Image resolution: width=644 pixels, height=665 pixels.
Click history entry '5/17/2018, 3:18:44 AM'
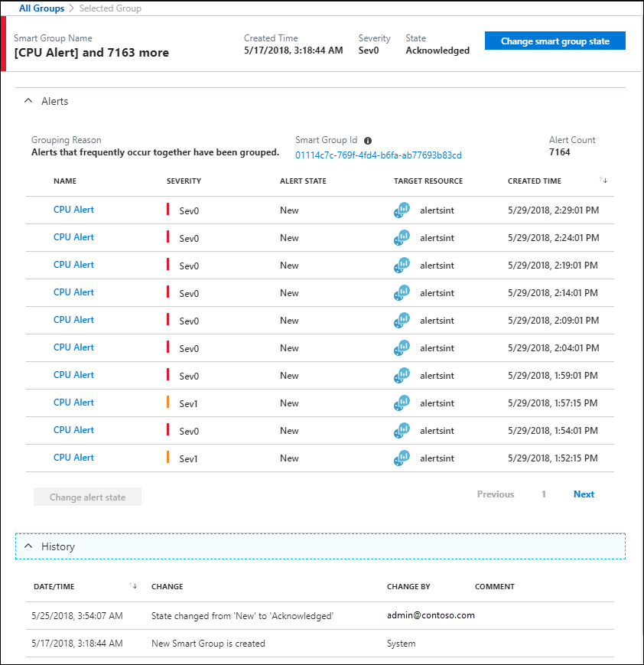coord(77,644)
